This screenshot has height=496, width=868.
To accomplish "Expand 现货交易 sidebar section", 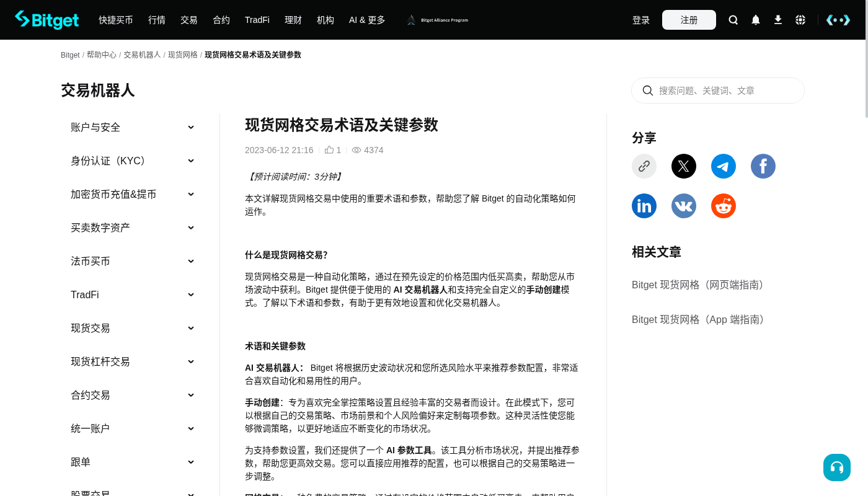I will [x=133, y=328].
